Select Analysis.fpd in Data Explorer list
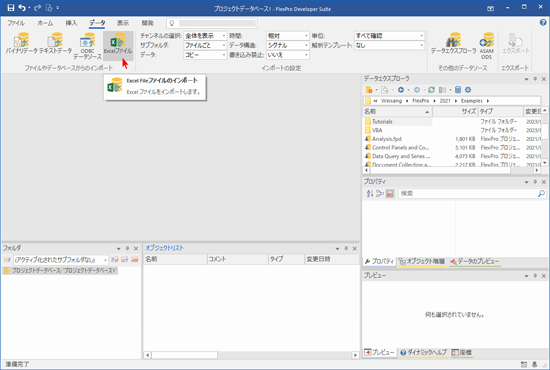The height and width of the screenshot is (370, 550). (x=387, y=139)
